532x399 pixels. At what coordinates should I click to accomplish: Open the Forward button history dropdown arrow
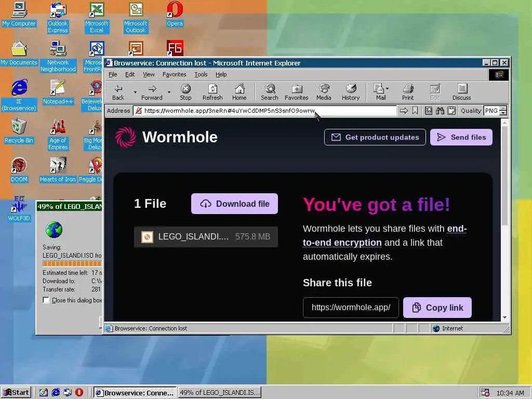point(169,92)
